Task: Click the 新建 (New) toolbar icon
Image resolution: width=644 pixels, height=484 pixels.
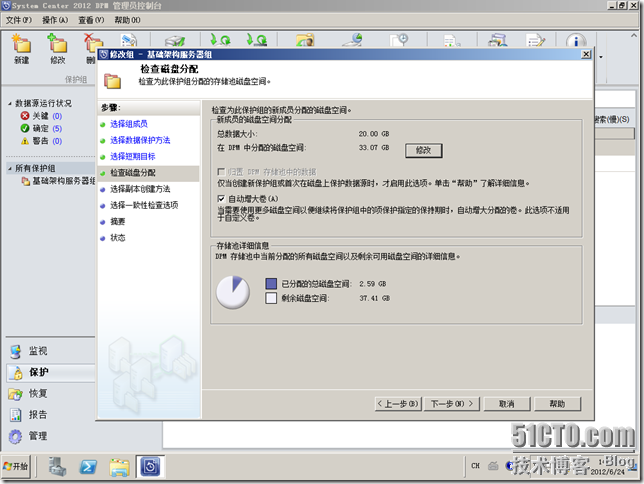Action: pos(21,43)
